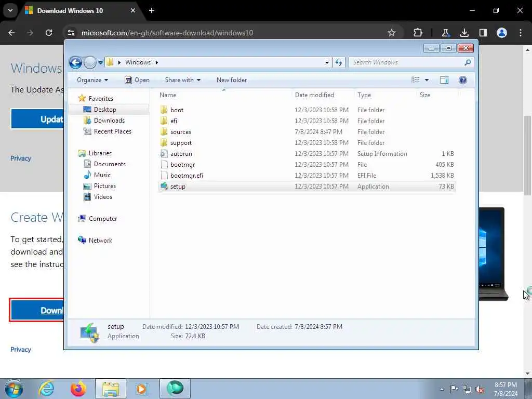Image resolution: width=532 pixels, height=399 pixels.
Task: Click Network in navigation pane
Action: click(100, 241)
